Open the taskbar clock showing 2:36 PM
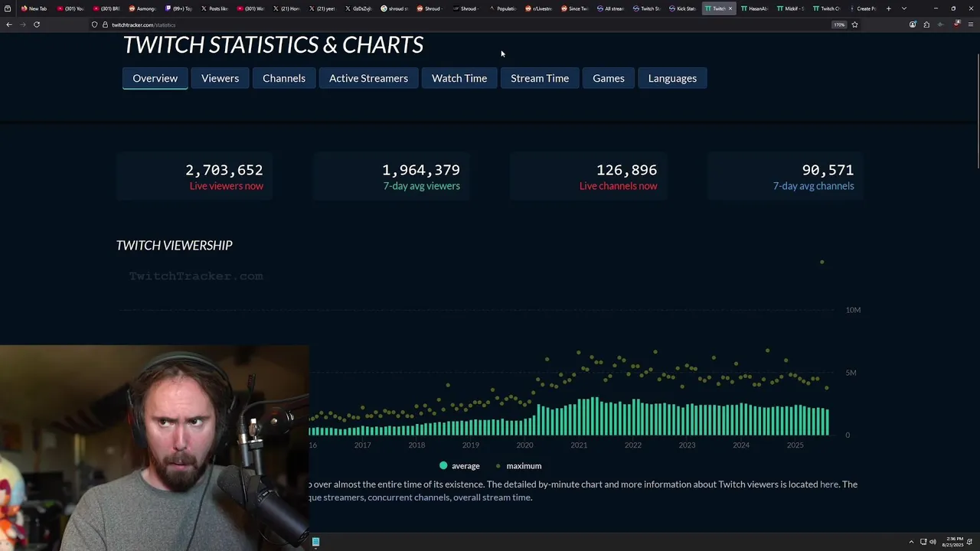Screen dimensions: 980x551 coord(953,543)
